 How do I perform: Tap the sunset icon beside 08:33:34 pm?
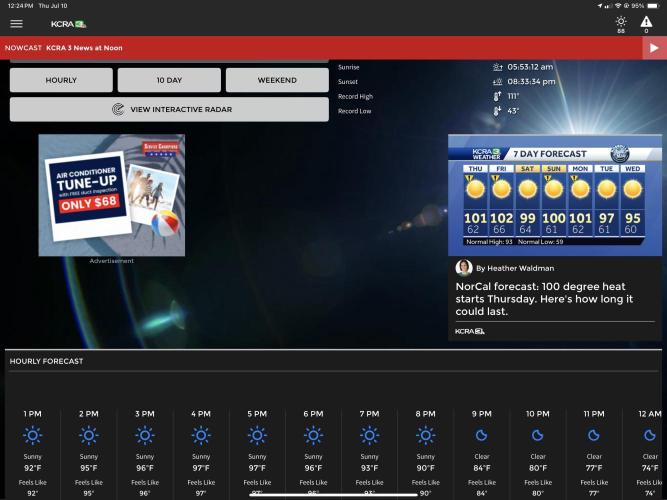tap(497, 82)
